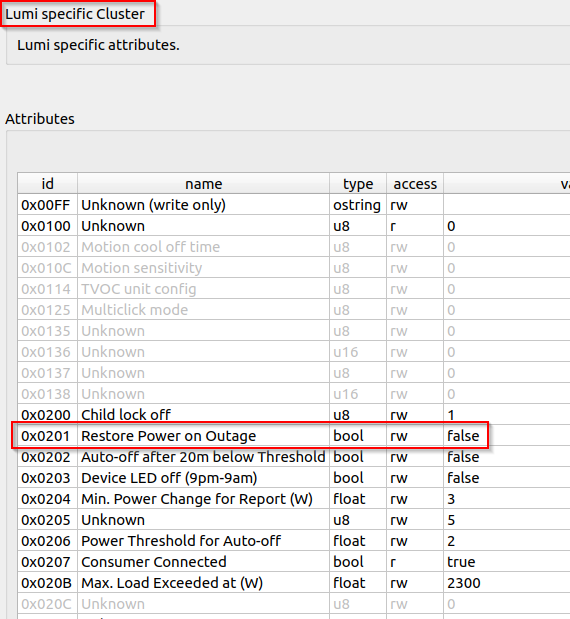Click the 'false' value of Restore Power on Outage
Viewport: 570px width, 619px height.
click(x=463, y=436)
